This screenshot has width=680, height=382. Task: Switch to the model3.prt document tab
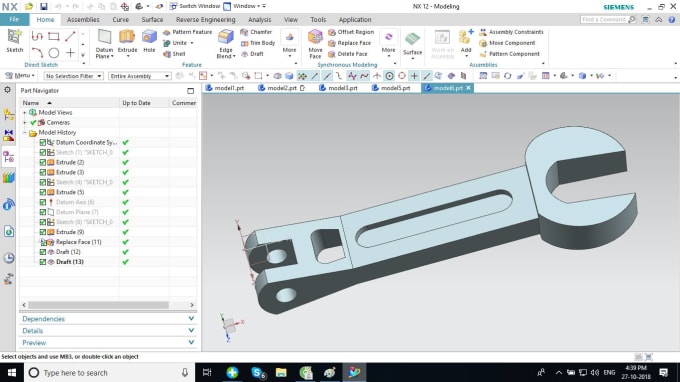coord(338,88)
